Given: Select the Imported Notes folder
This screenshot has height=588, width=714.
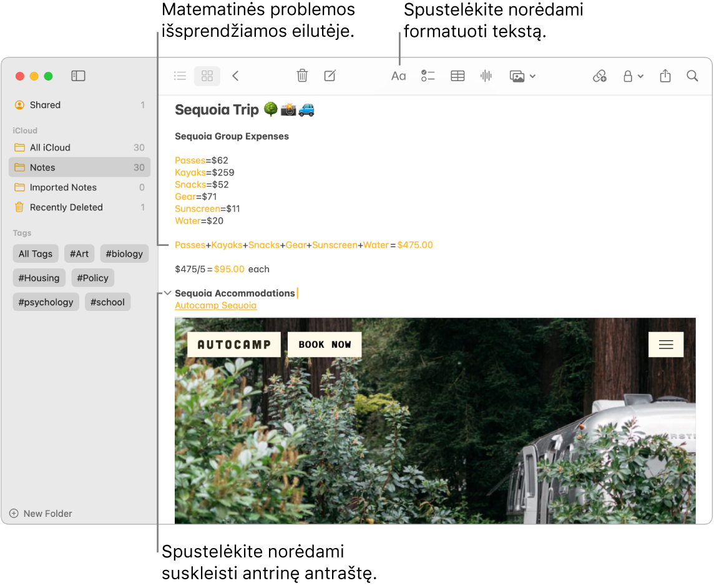Looking at the screenshot, I should point(64,187).
